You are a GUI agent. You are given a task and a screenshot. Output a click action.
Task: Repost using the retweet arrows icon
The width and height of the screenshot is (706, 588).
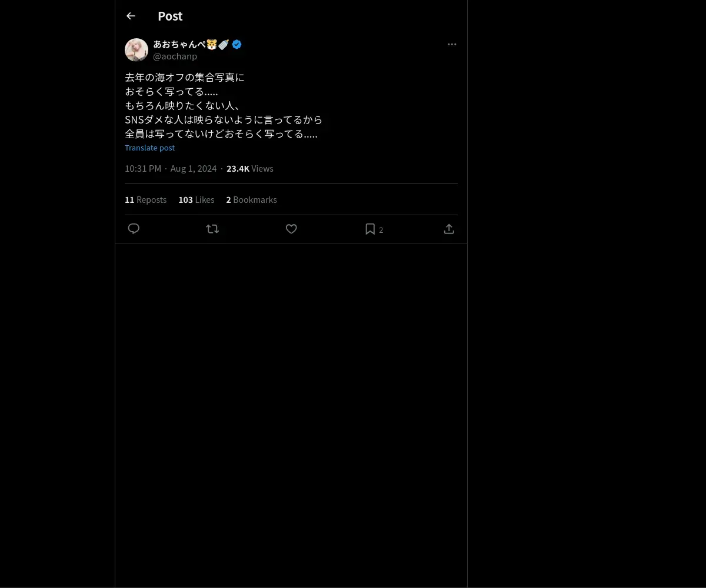pos(212,229)
